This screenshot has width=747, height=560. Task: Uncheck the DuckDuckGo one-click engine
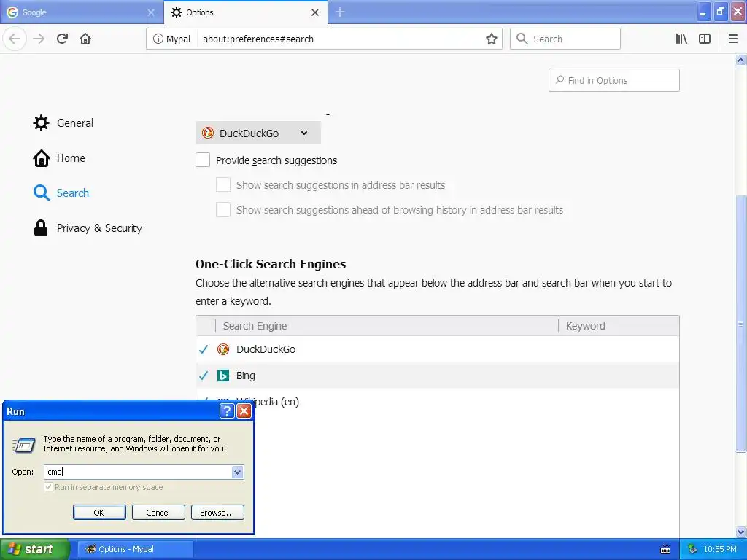204,349
